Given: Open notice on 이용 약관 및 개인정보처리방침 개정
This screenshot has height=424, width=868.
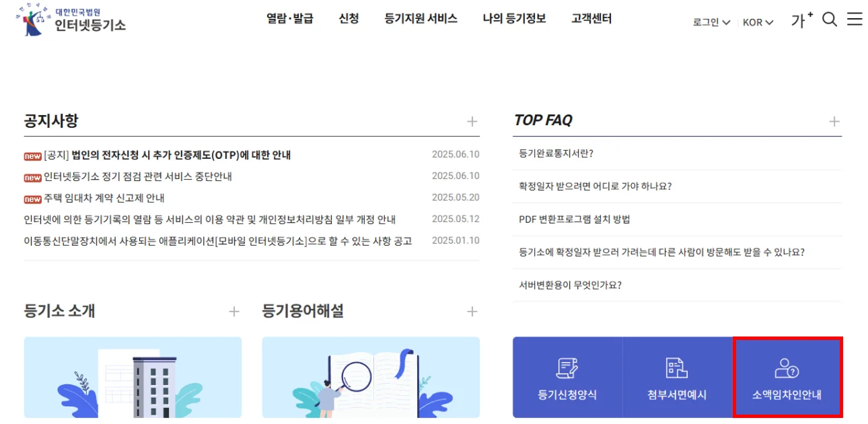Looking at the screenshot, I should click(x=210, y=219).
